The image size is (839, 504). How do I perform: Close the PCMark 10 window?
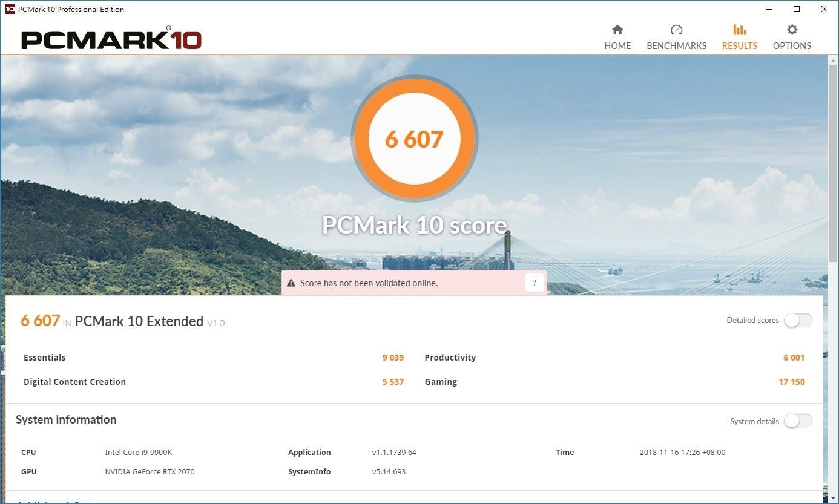point(824,9)
